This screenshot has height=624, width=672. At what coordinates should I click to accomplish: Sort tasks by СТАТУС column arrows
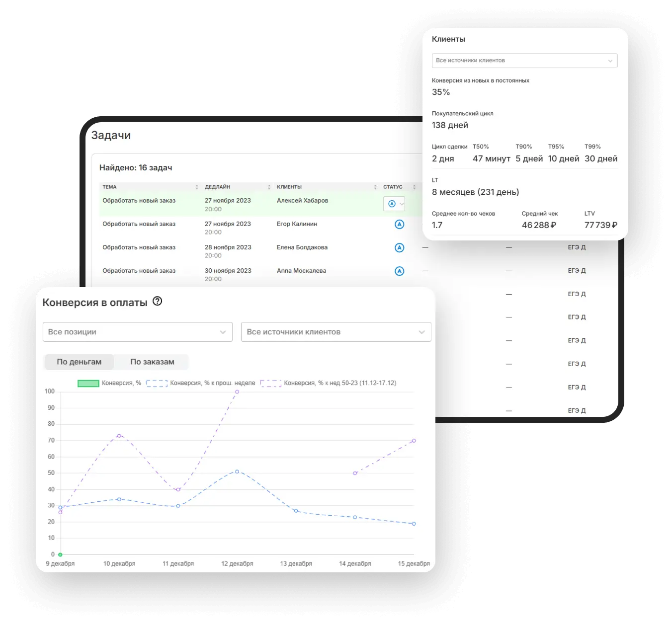click(x=414, y=187)
